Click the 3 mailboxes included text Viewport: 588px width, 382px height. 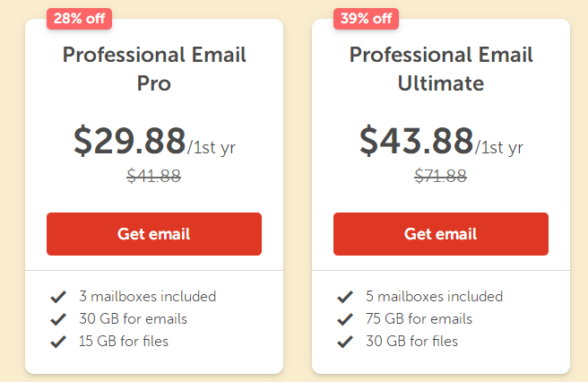tap(147, 297)
